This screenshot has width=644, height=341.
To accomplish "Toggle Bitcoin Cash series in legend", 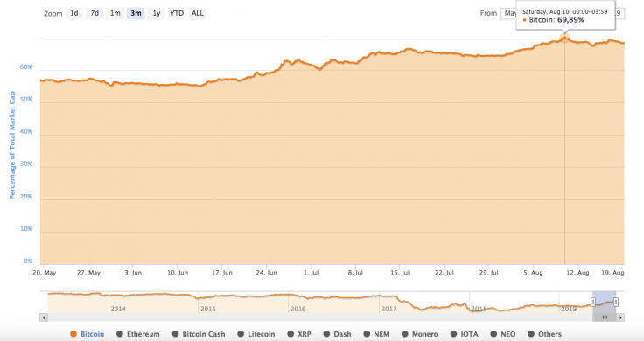I will (199, 334).
